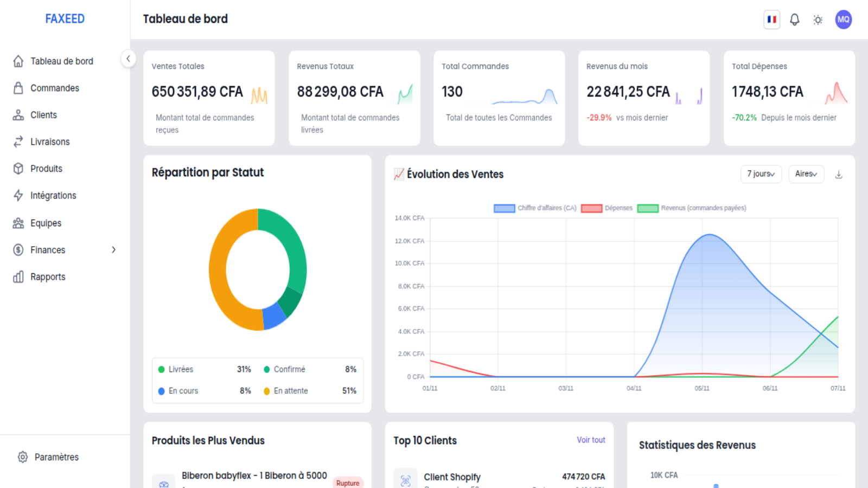
Task: Click the French flag language selector
Action: (771, 20)
